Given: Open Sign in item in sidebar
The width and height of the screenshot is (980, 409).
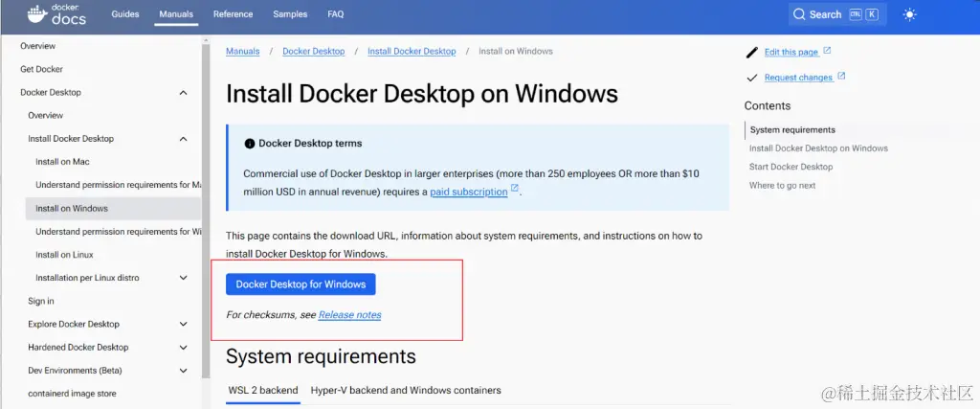Looking at the screenshot, I should (40, 301).
